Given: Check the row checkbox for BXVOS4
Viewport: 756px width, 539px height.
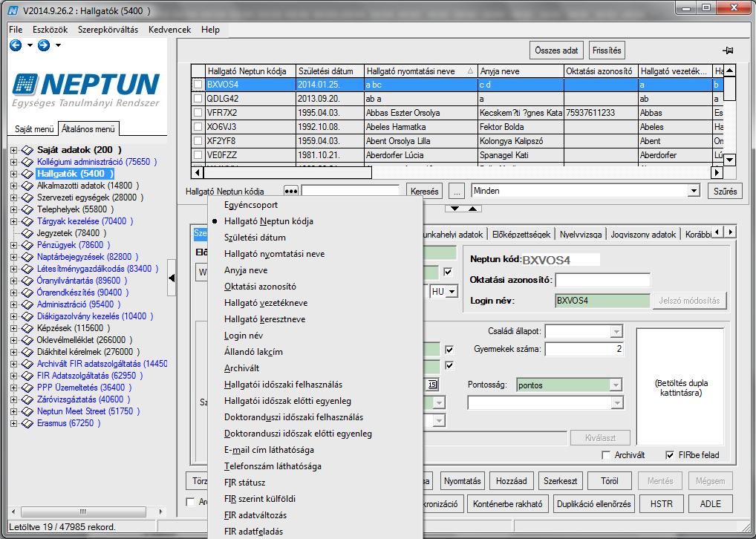Looking at the screenshot, I should coord(198,85).
